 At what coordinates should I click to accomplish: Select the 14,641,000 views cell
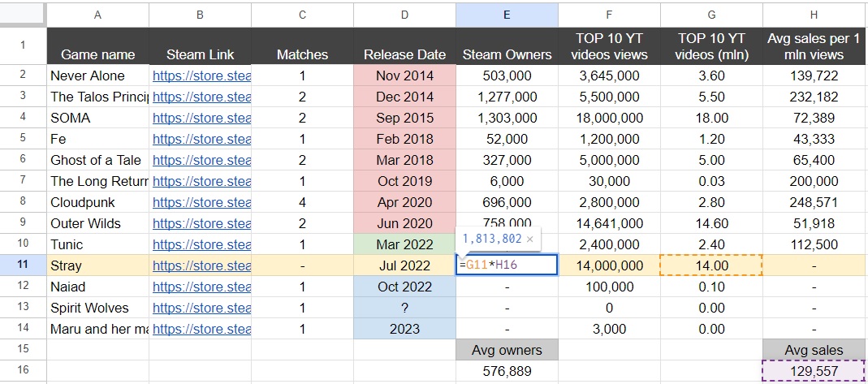coord(610,223)
